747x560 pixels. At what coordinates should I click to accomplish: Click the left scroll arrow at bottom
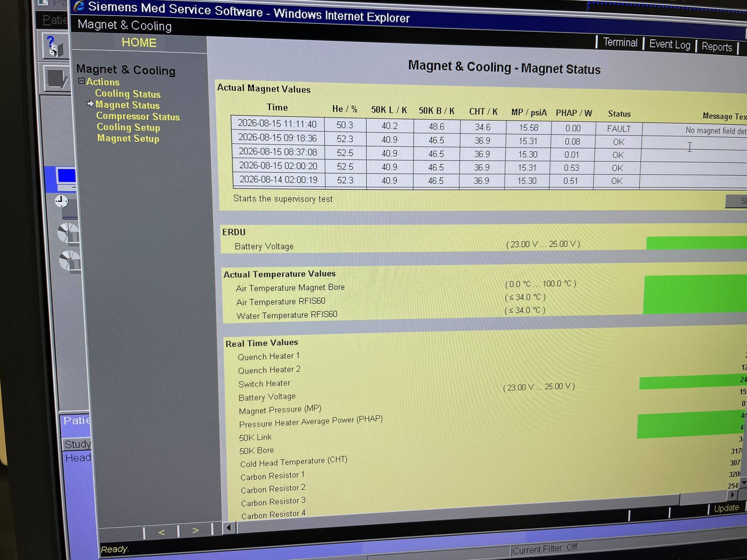coord(229,528)
